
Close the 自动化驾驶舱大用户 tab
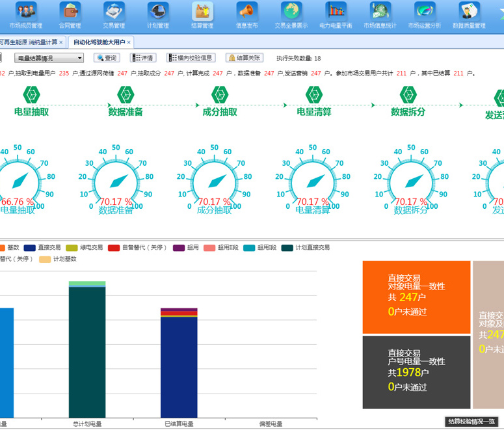(129, 42)
